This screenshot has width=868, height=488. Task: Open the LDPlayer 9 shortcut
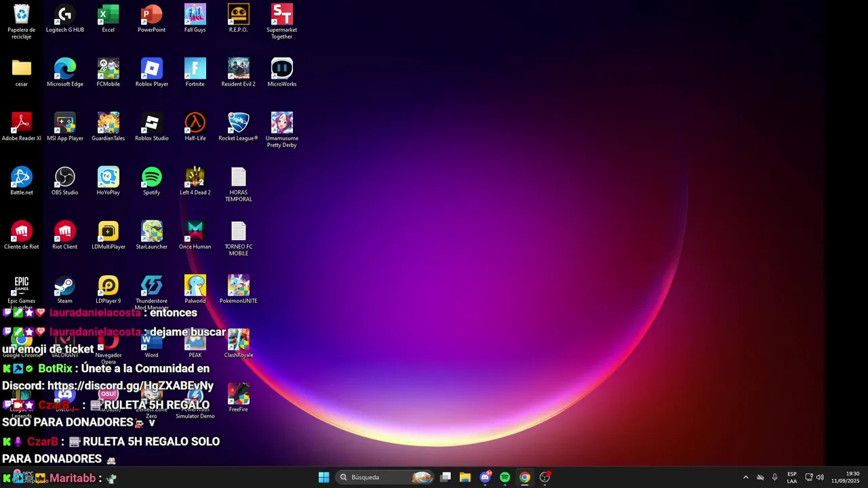click(108, 290)
